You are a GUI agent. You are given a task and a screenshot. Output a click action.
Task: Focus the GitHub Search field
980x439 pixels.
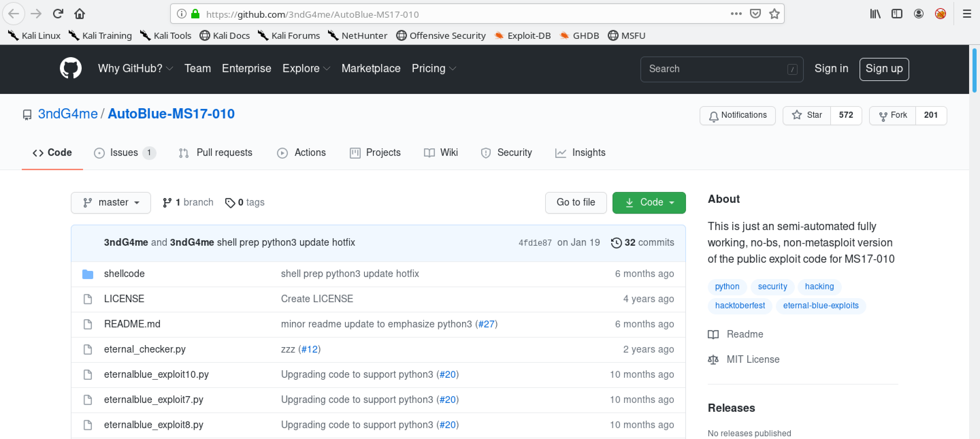721,69
